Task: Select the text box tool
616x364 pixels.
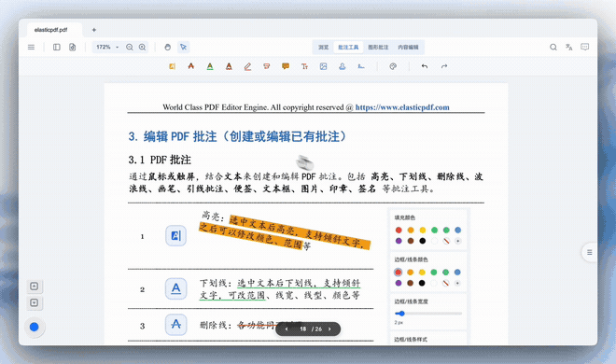Action: point(304,66)
